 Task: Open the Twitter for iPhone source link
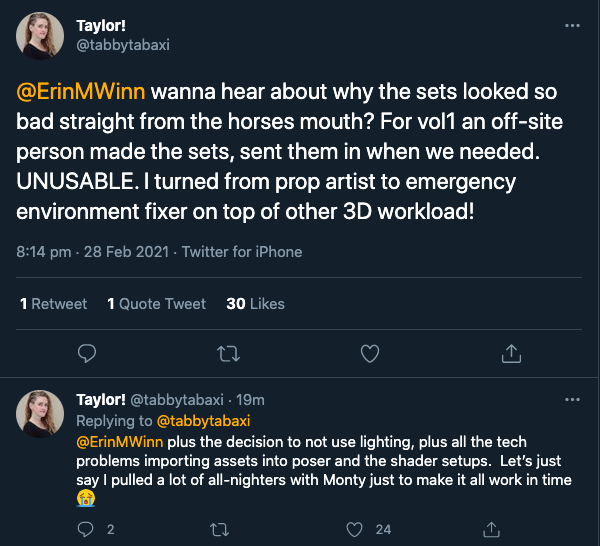click(x=241, y=252)
